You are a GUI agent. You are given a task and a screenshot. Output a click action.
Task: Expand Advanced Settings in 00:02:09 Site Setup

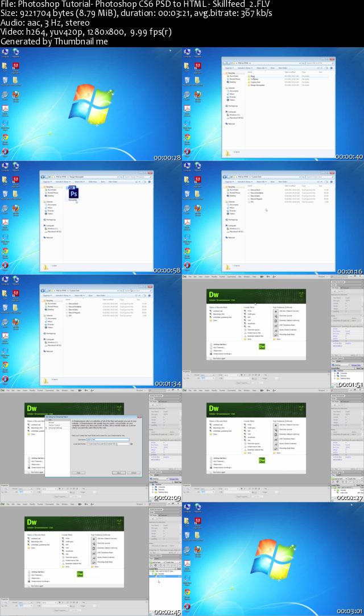click(46, 428)
